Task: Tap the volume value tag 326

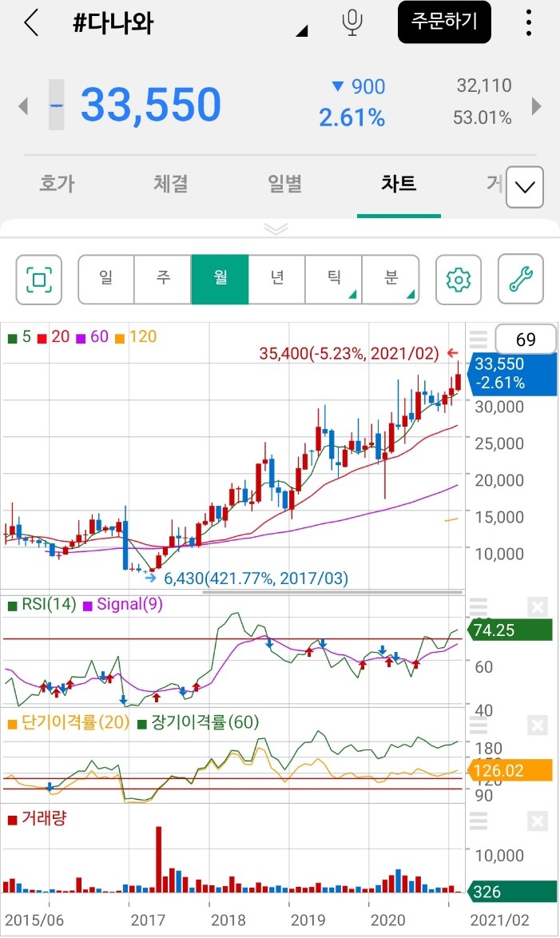Action: (511, 892)
